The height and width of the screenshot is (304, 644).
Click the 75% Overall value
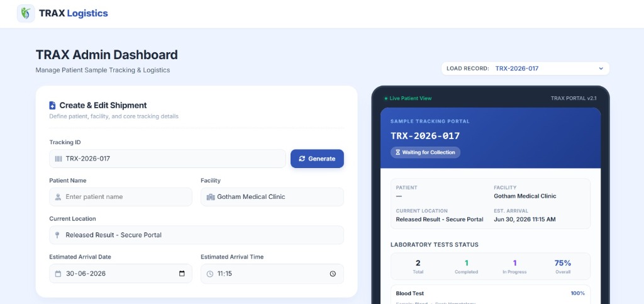pyautogui.click(x=563, y=263)
